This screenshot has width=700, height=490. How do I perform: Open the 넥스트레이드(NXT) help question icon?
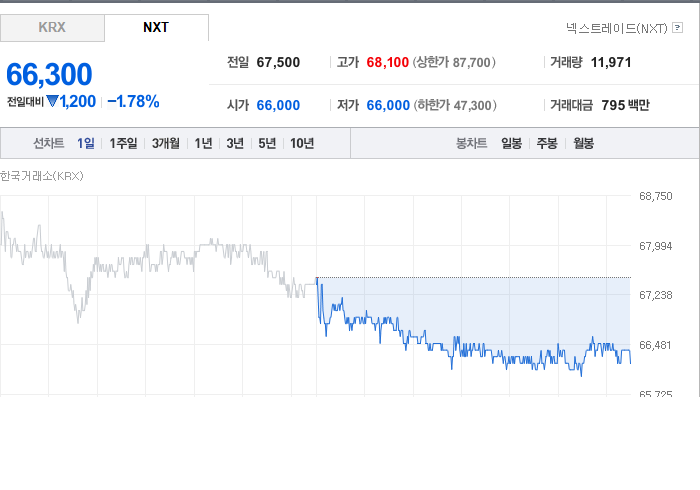[677, 28]
